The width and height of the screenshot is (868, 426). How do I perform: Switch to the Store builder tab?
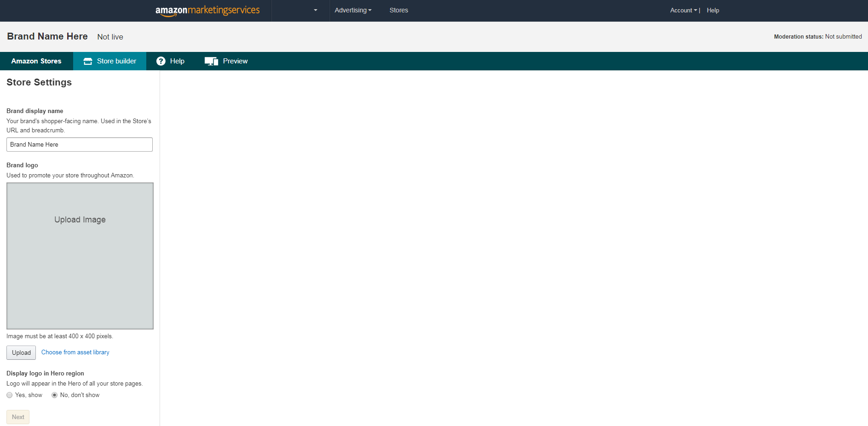point(109,61)
